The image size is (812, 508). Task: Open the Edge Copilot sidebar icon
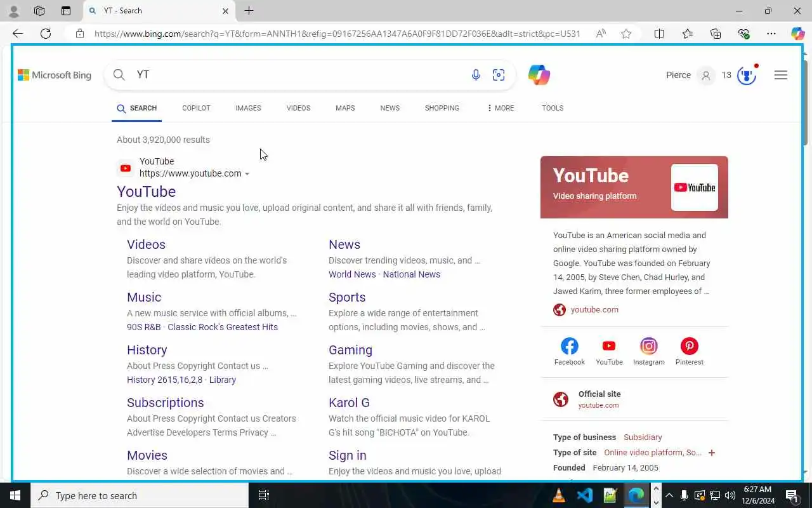click(x=797, y=34)
